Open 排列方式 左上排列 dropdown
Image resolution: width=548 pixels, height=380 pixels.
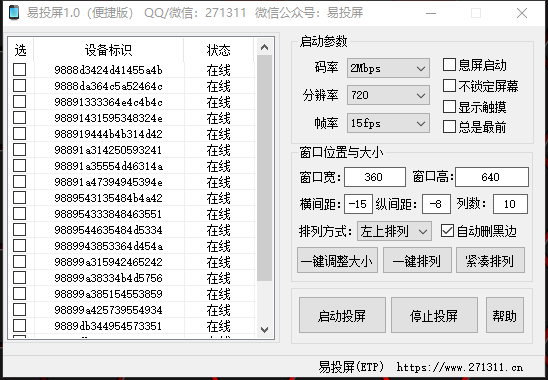click(394, 231)
